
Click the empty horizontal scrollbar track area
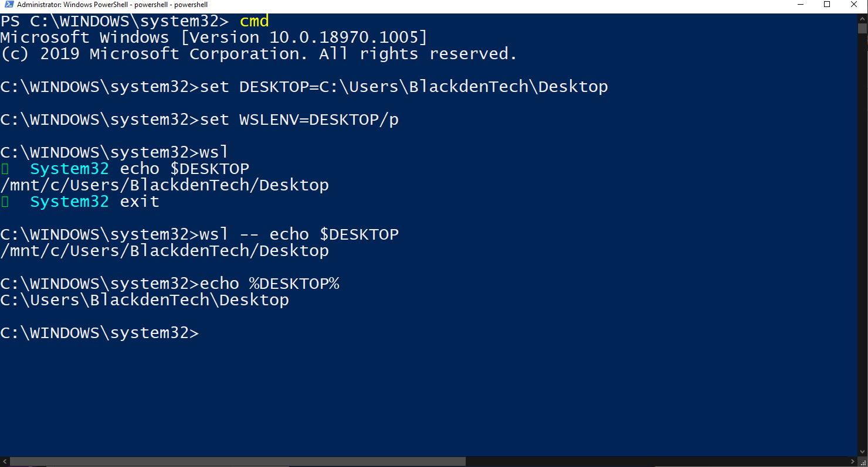coord(656,462)
